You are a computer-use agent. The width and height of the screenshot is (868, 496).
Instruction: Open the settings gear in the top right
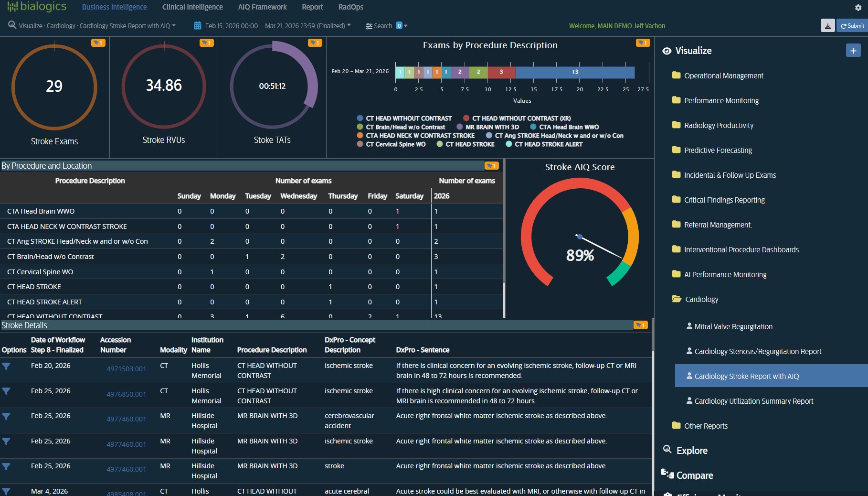click(858, 8)
